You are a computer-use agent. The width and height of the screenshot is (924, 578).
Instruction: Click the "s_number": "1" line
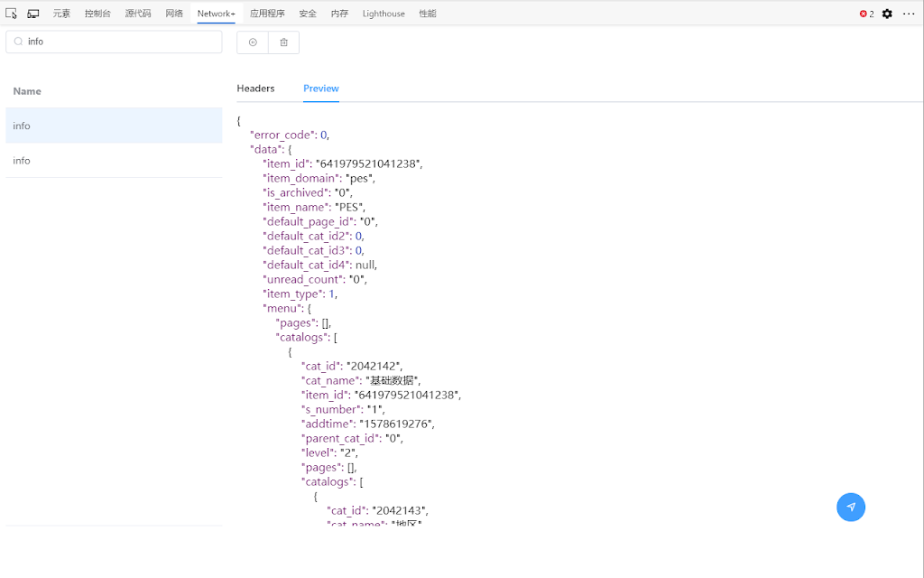(x=343, y=409)
